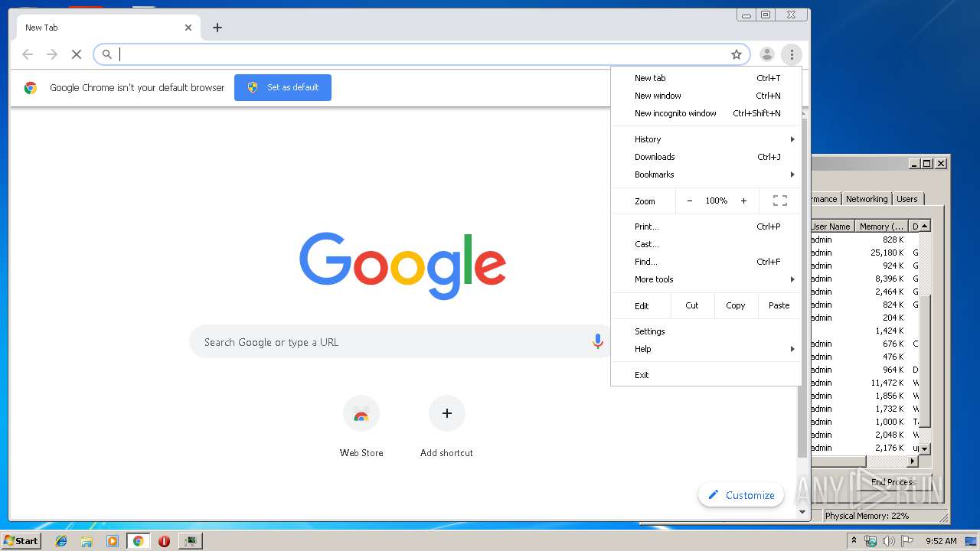Click the voice search microphone icon
Viewport: 980px width, 551px height.
pyautogui.click(x=598, y=342)
